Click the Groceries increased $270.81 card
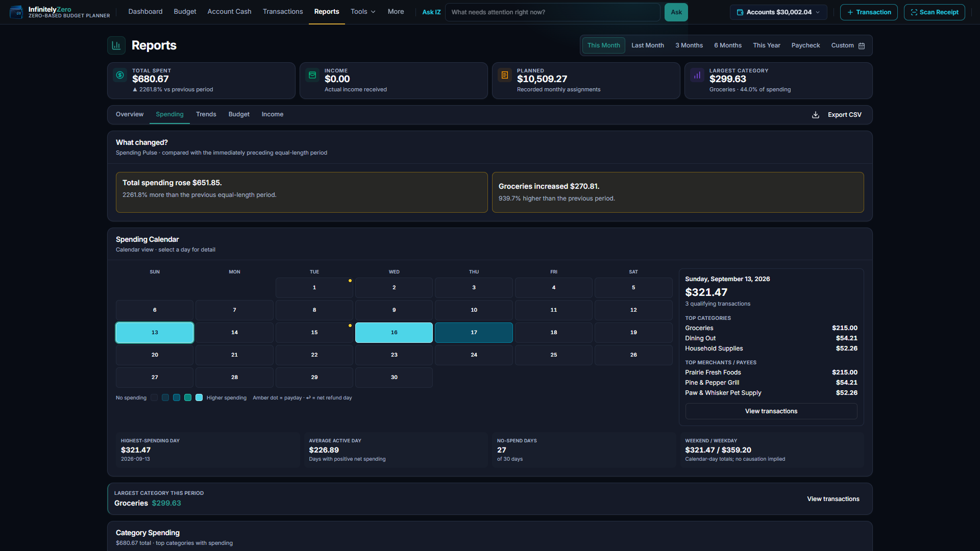 (x=678, y=192)
